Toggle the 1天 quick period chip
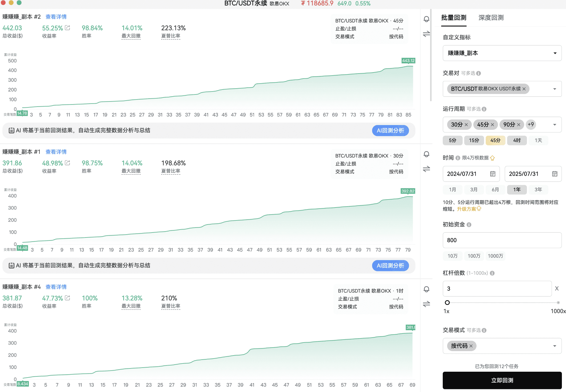 tap(538, 140)
